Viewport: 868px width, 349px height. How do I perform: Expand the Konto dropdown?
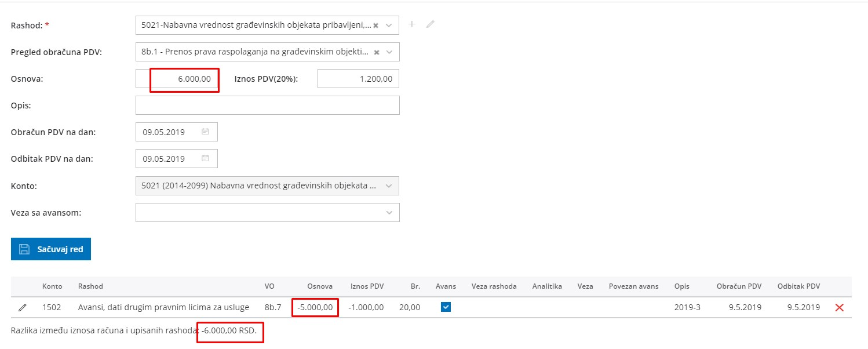point(267,186)
